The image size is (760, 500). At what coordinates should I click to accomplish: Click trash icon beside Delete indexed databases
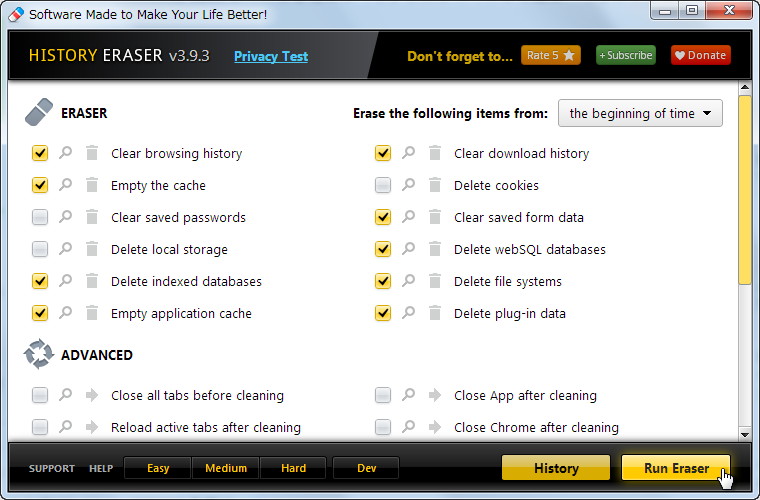[92, 281]
